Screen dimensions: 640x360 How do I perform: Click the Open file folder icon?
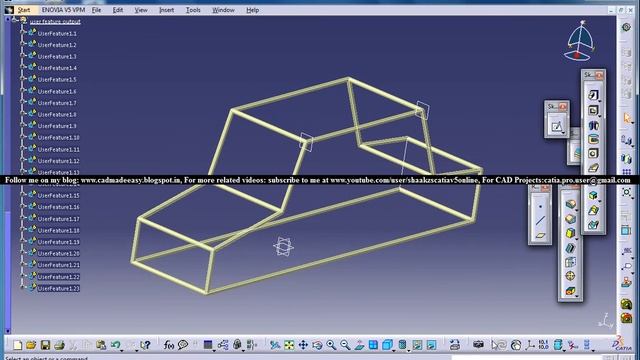point(31,345)
